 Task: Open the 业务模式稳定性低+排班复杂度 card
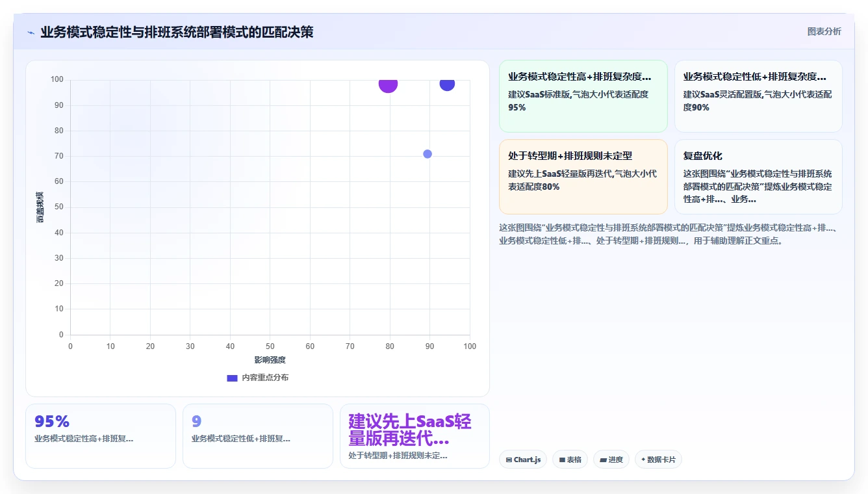coord(758,96)
